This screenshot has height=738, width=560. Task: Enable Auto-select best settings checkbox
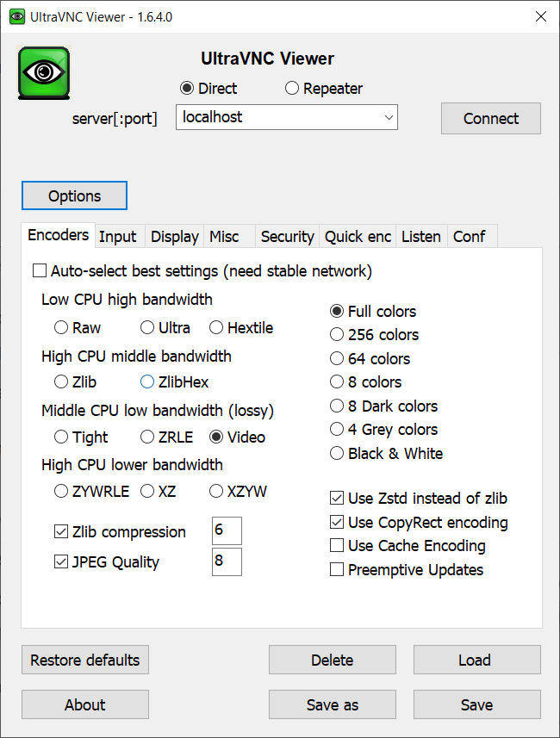coord(40,271)
